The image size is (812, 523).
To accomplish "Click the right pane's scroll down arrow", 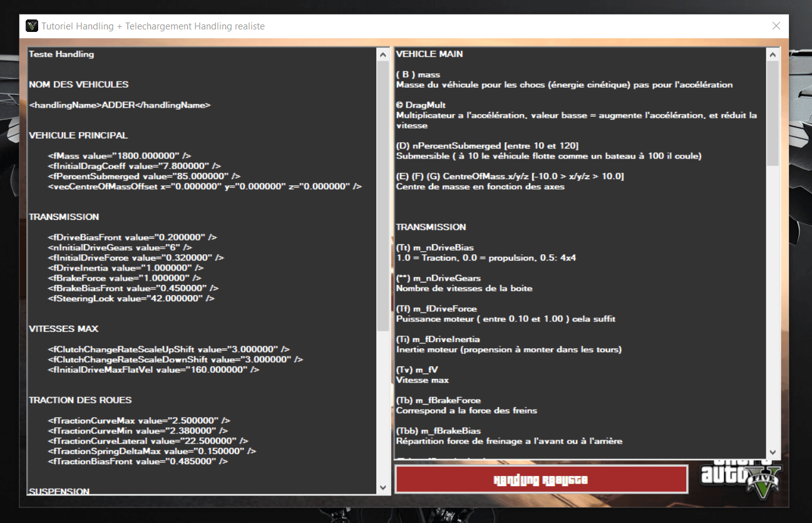I will click(773, 452).
